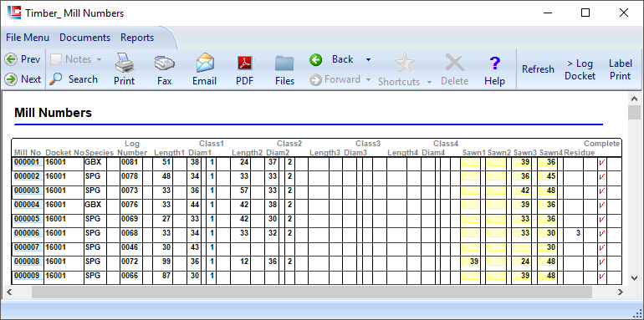
Task: Click the app logo in title bar
Action: pos(14,13)
